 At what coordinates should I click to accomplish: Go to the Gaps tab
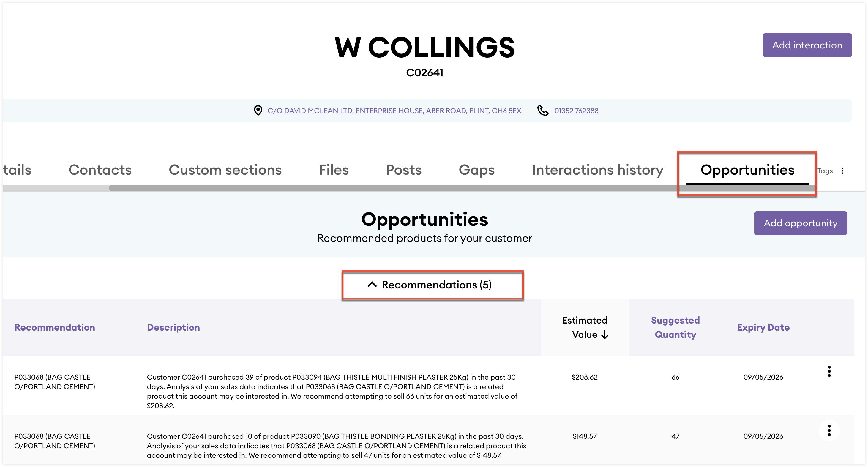click(x=476, y=170)
